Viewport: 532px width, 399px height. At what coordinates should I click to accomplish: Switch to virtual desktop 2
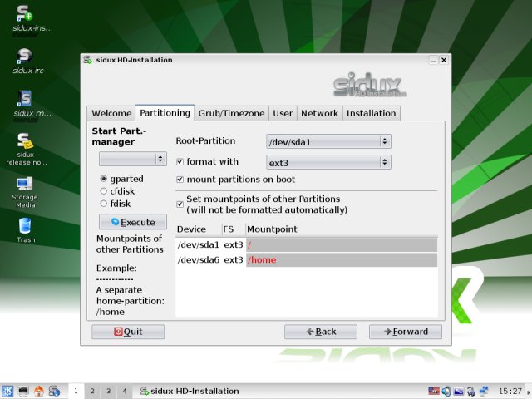click(92, 392)
